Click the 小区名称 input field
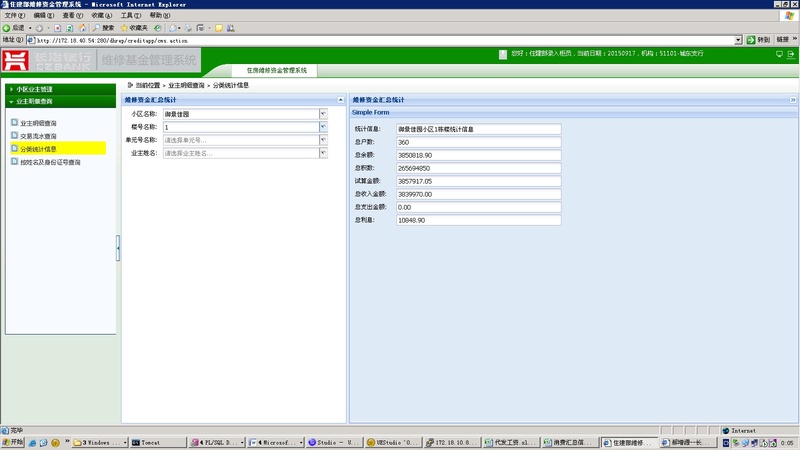This screenshot has width=800, height=450. pyautogui.click(x=241, y=114)
